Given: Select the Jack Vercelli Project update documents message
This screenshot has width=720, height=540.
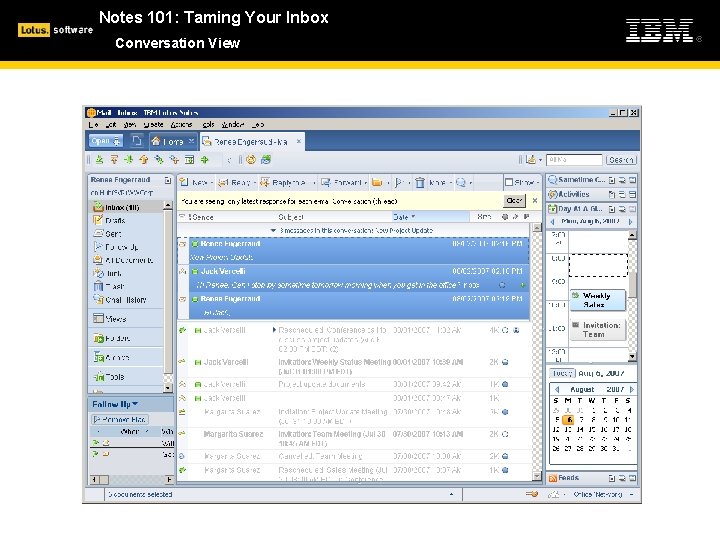Looking at the screenshot, I should click(354, 384).
